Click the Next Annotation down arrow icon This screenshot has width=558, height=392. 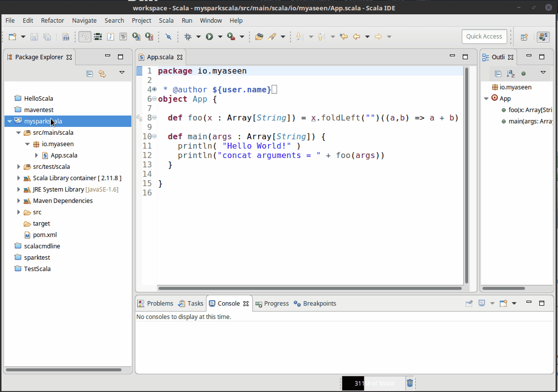[x=299, y=37]
